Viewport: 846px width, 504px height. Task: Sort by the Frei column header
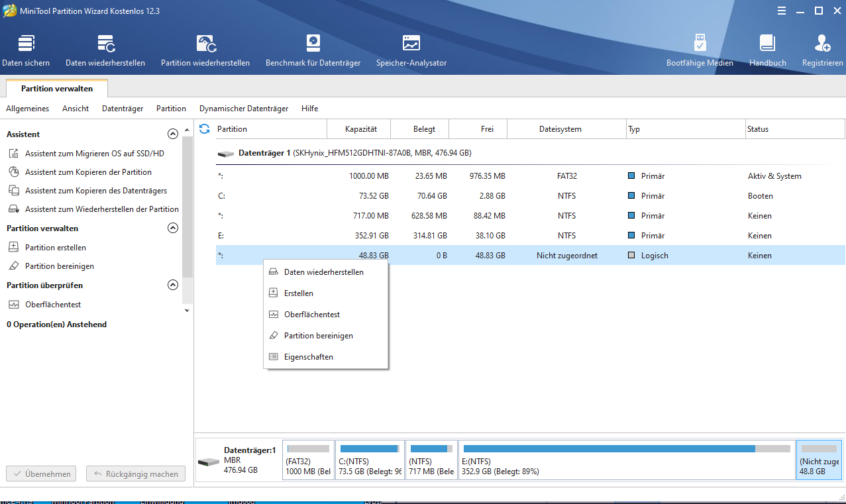point(478,129)
